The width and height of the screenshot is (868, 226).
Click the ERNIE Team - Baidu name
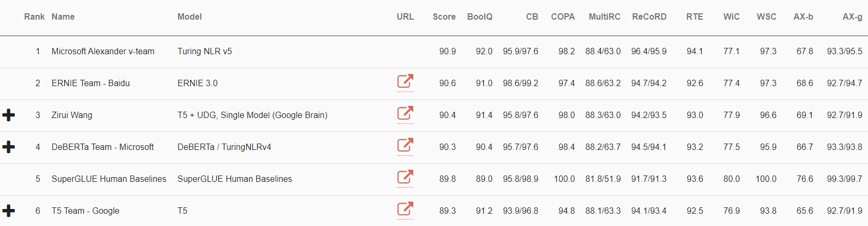[x=90, y=83]
